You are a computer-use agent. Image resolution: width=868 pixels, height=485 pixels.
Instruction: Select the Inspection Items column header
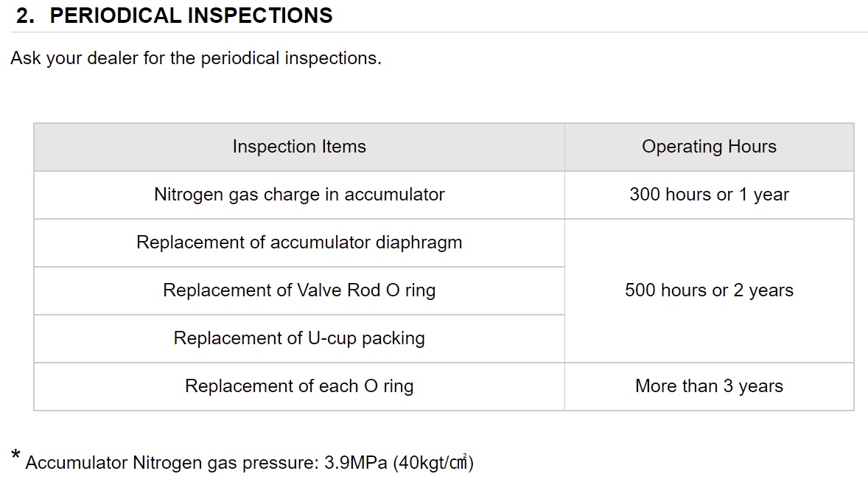click(x=299, y=147)
